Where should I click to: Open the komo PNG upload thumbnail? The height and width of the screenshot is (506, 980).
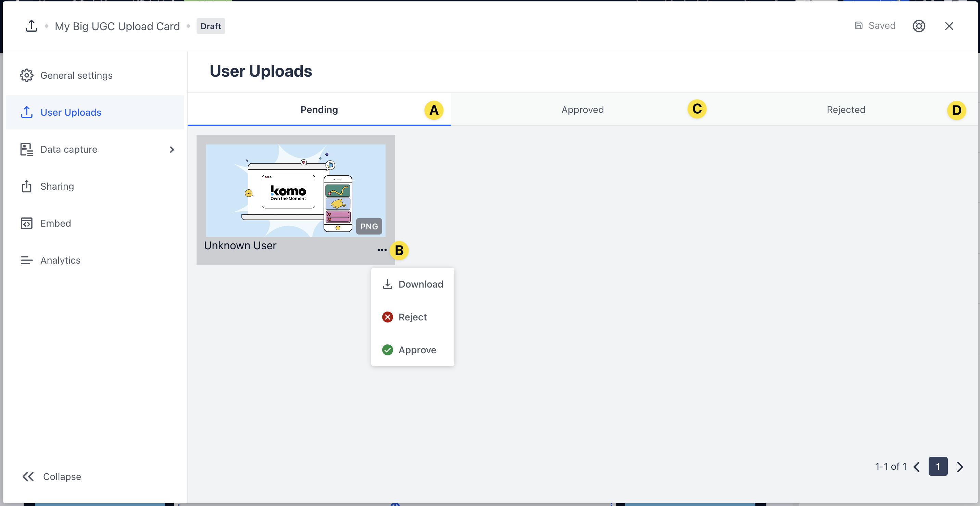pos(295,190)
